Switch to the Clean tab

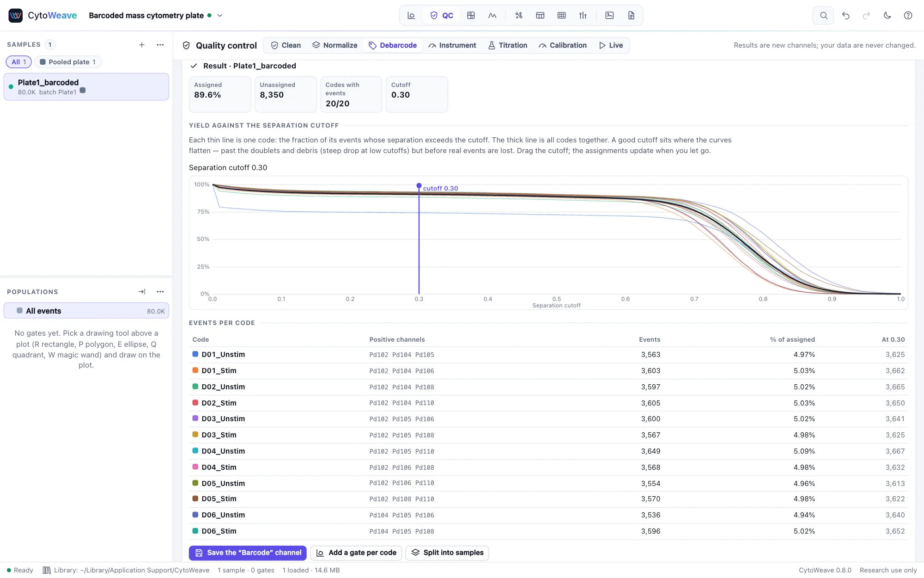[286, 45]
